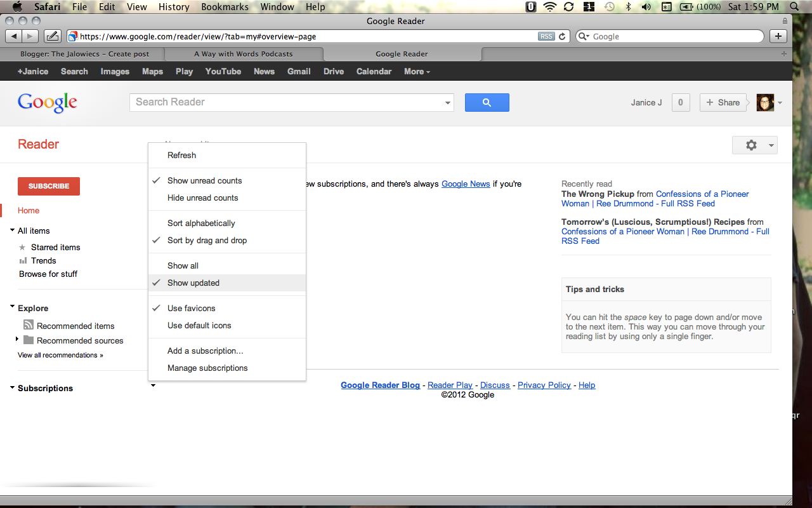Click the Trends bar chart icon
The image size is (812, 508).
click(23, 260)
